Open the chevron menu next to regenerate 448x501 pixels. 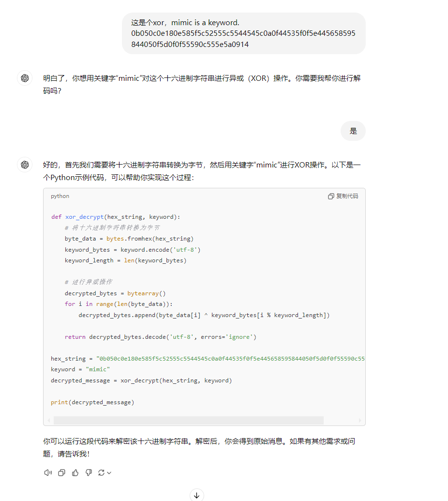click(x=108, y=472)
